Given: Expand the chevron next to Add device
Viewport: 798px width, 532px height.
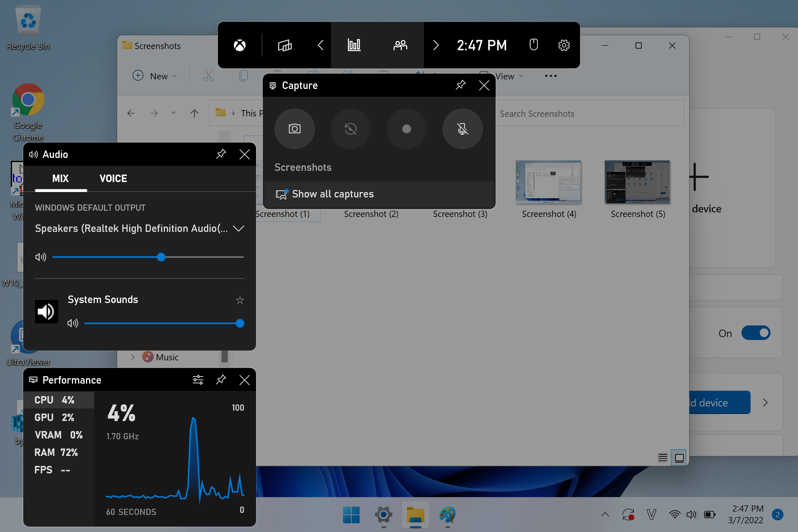Looking at the screenshot, I should click(765, 402).
